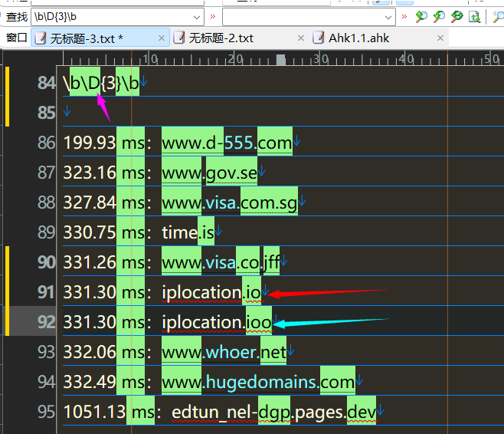Click the value 331.26 on line 90
504x434 pixels.
[x=90, y=262]
